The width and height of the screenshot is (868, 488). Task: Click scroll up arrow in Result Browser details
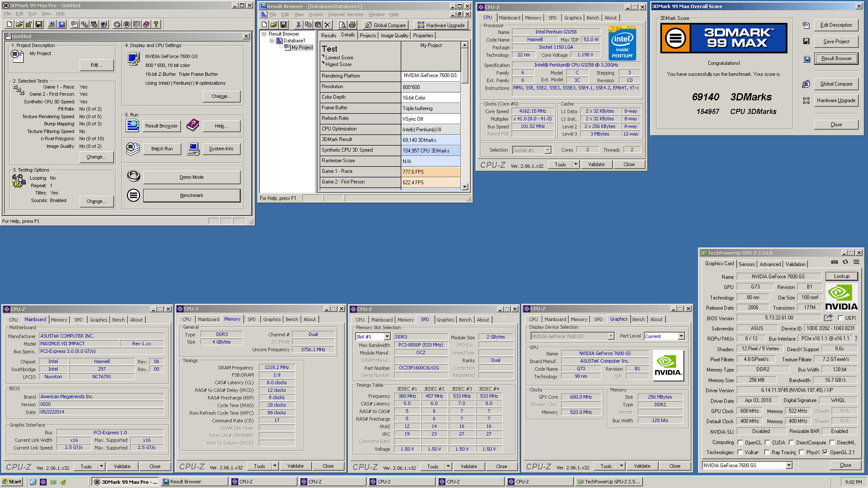click(x=465, y=45)
